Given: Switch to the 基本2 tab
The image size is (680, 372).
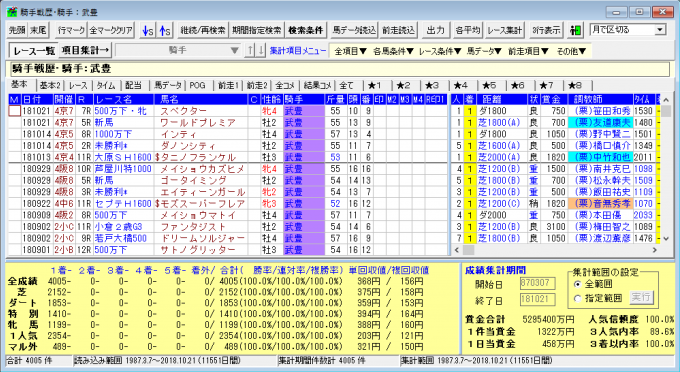Looking at the screenshot, I should tap(50, 85).
